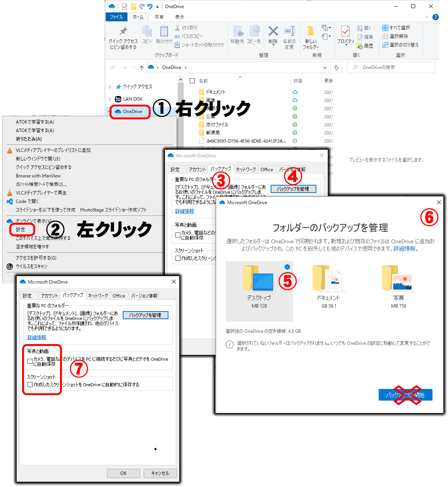Viewport: 448px width, 487px height.
Task: Choose パスのコピー in the ribbon
Action: 189,36
